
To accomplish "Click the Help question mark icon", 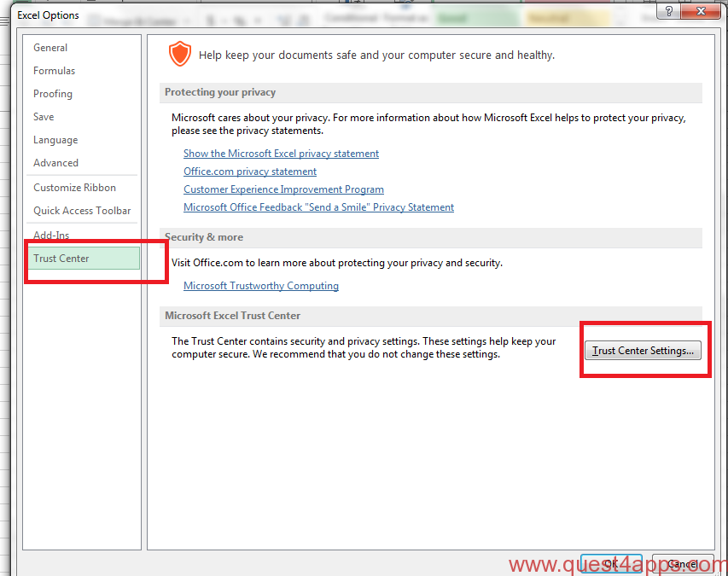I will (x=668, y=11).
